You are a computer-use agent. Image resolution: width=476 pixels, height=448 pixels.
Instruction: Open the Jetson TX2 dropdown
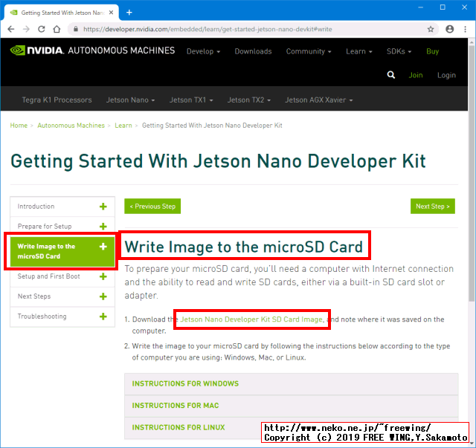tap(249, 100)
